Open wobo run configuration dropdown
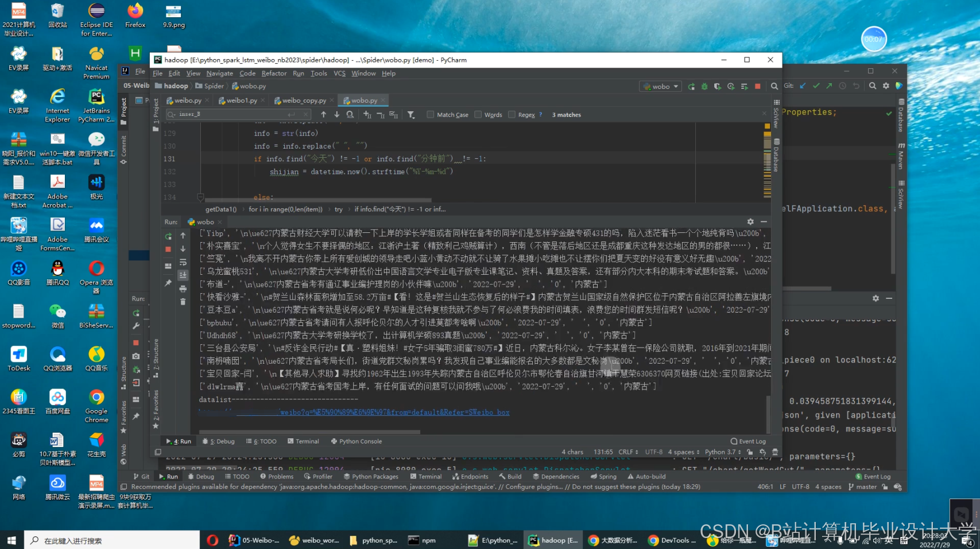The image size is (980, 549). [x=661, y=87]
